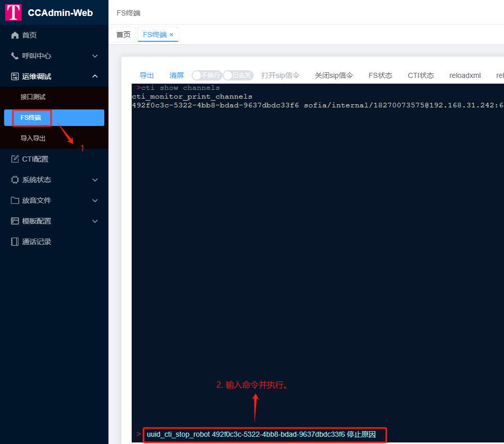Click the 系统状态 chip icon
Viewport: 504px width, 444px height.
click(x=15, y=180)
